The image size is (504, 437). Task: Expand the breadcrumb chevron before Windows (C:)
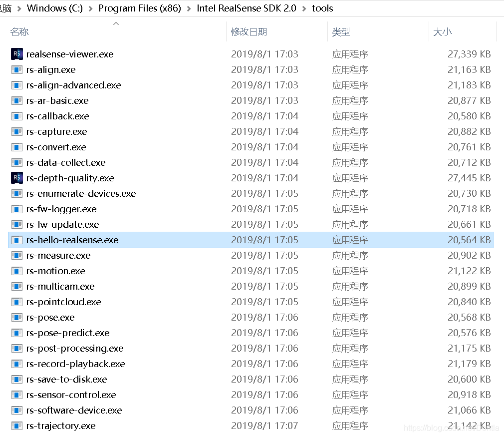click(19, 8)
